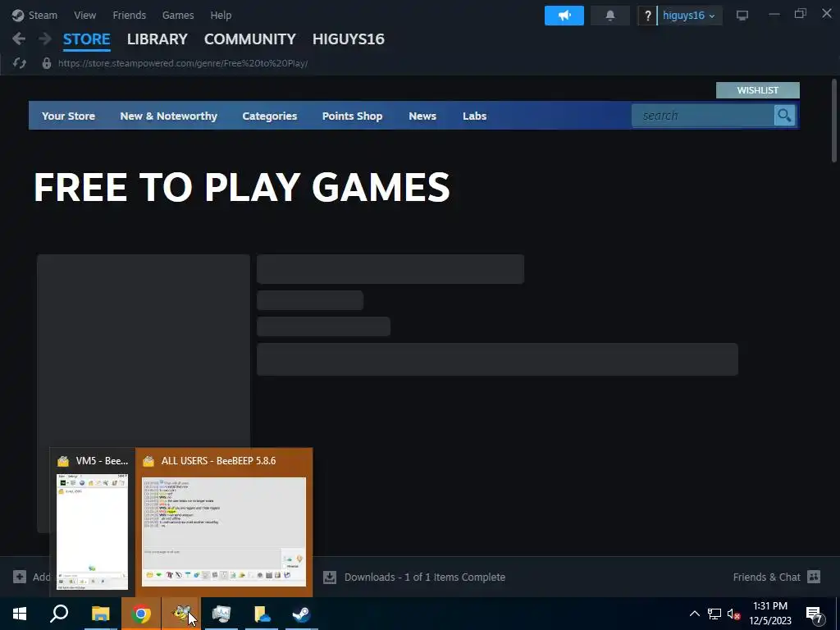Select the VM5 BeeBEEP window preview

coord(92,523)
